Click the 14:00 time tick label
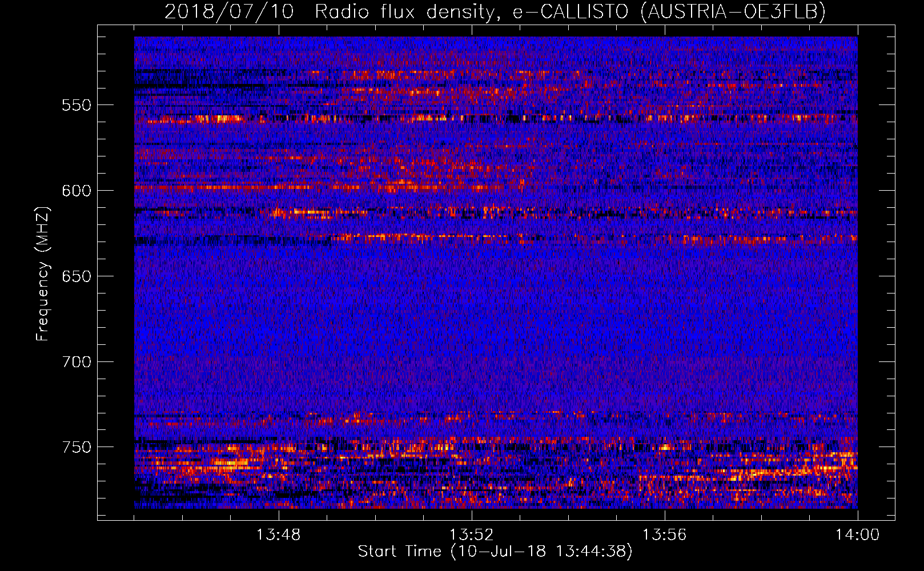This screenshot has width=924, height=571. click(x=857, y=535)
